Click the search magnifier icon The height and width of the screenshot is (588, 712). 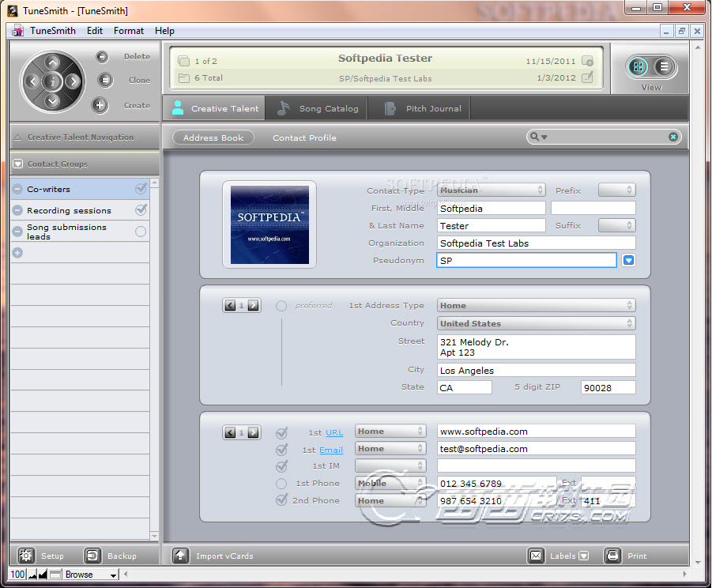click(x=535, y=137)
